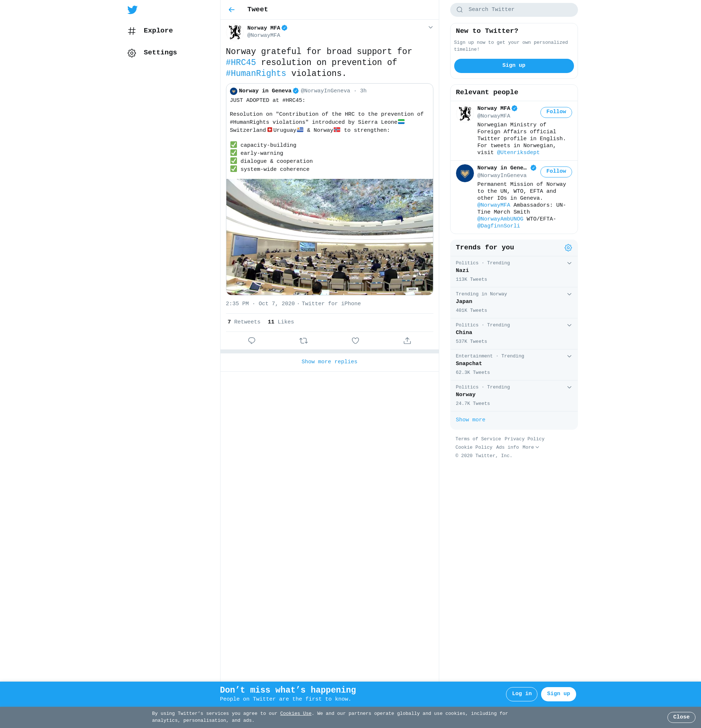The height and width of the screenshot is (728, 701).
Task: Open the @DagfinnSorli mention
Action: coord(498,226)
